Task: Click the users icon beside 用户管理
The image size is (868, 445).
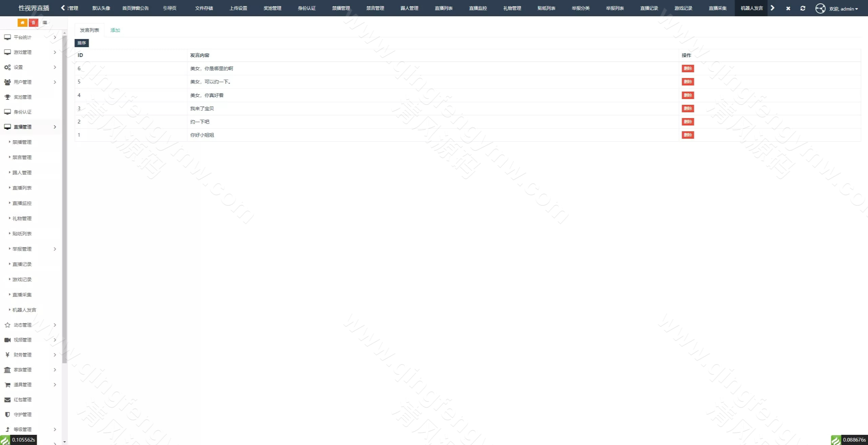Action: [x=7, y=82]
